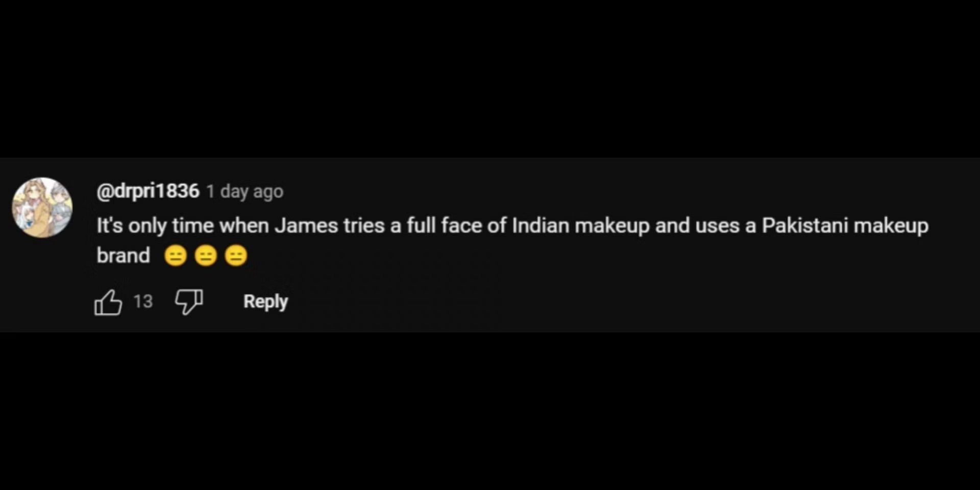This screenshot has height=490, width=980.
Task: Click the like count showing 13
Action: tap(143, 302)
